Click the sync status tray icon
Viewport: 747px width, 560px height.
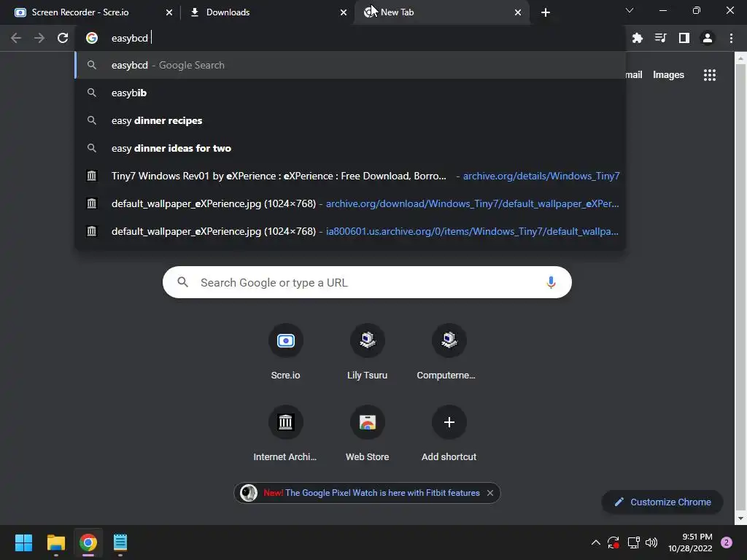614,542
